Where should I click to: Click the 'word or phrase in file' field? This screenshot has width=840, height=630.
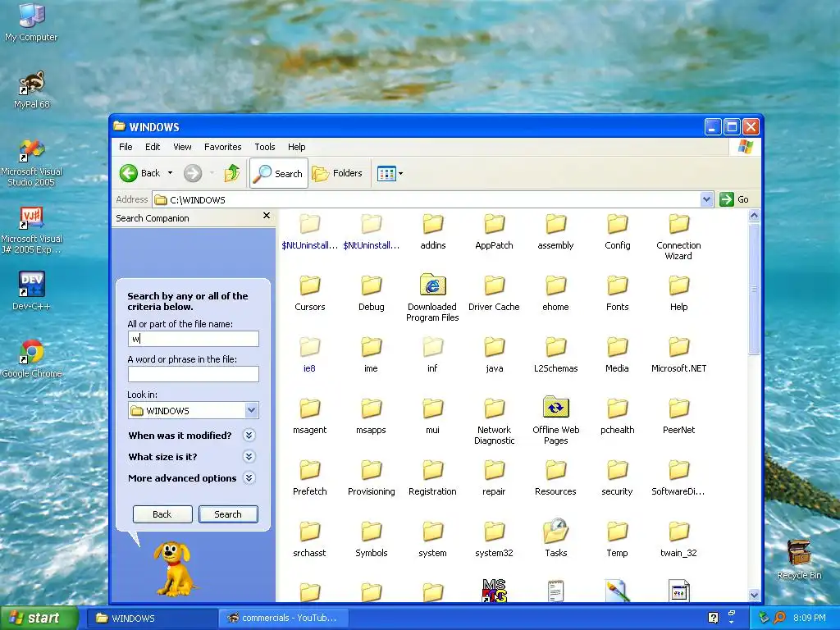click(194, 374)
